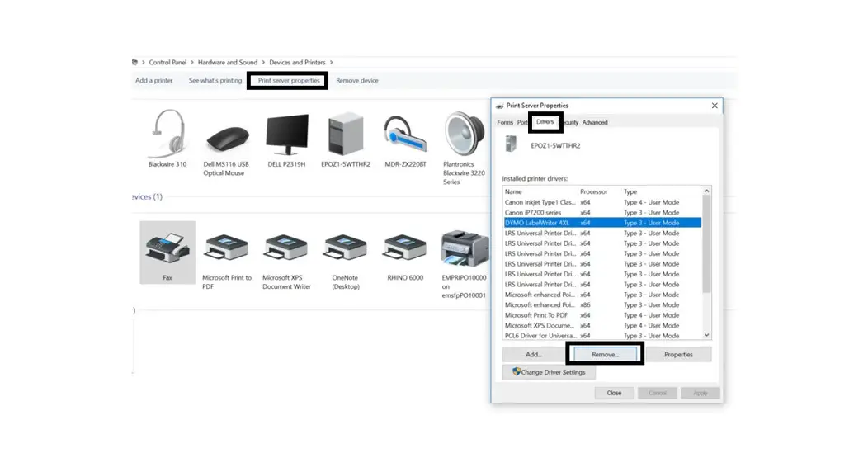Click Add a printer in the toolbar
This screenshot has width=868, height=472.
154,80
